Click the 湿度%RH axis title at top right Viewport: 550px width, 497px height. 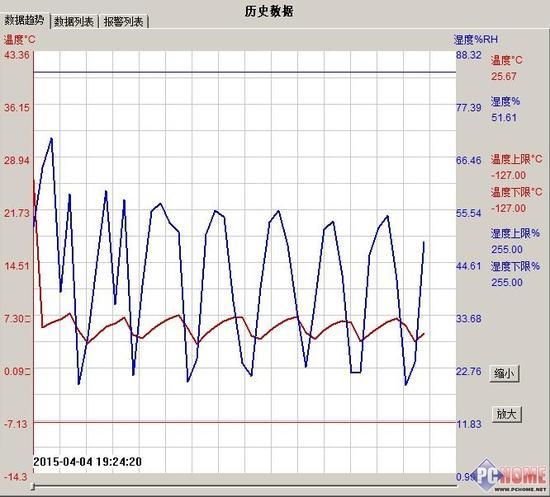(x=475, y=39)
